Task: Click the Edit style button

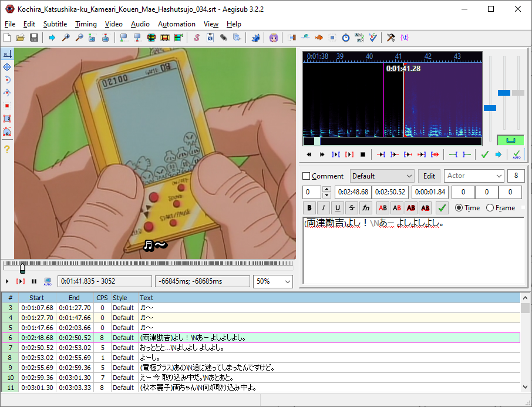Action: [429, 176]
